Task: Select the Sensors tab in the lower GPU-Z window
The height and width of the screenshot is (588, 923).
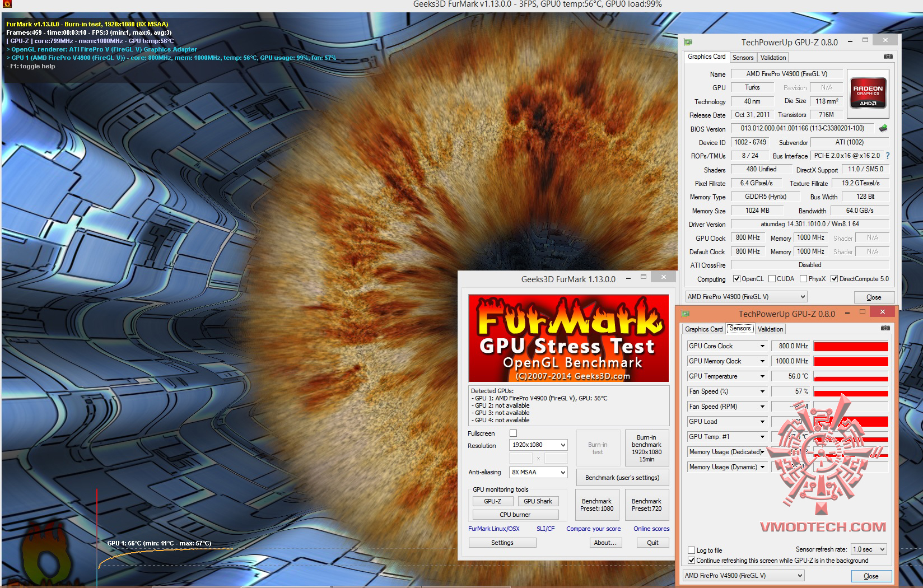Action: pos(740,328)
